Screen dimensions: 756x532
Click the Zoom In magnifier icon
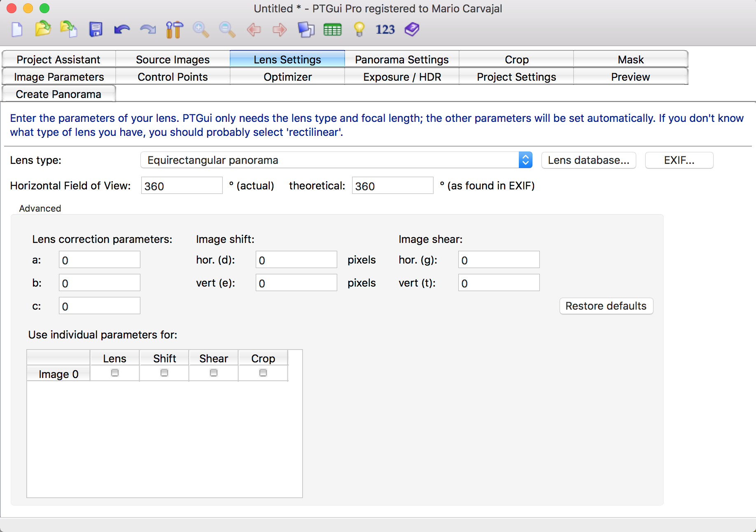tap(201, 30)
